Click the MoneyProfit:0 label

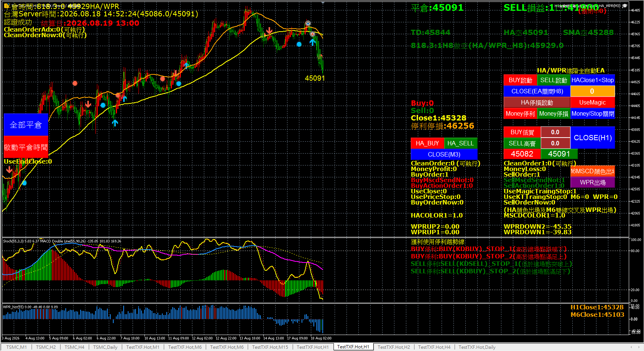[434, 169]
